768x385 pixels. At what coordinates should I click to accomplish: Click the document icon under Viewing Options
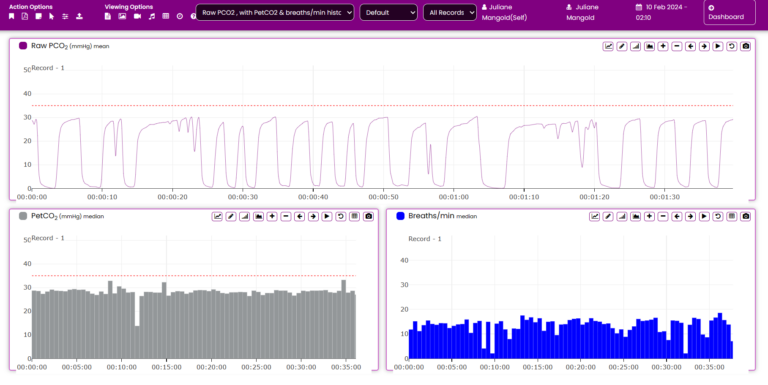108,16
